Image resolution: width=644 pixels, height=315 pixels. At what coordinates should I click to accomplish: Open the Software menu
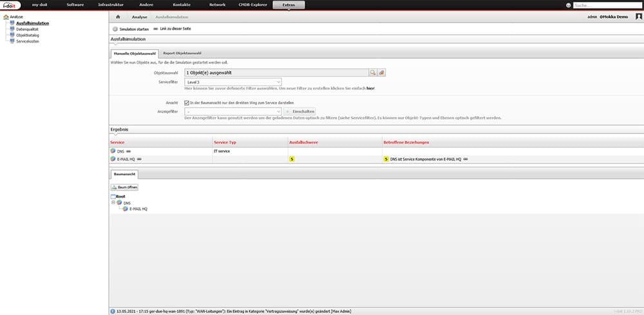75,5
